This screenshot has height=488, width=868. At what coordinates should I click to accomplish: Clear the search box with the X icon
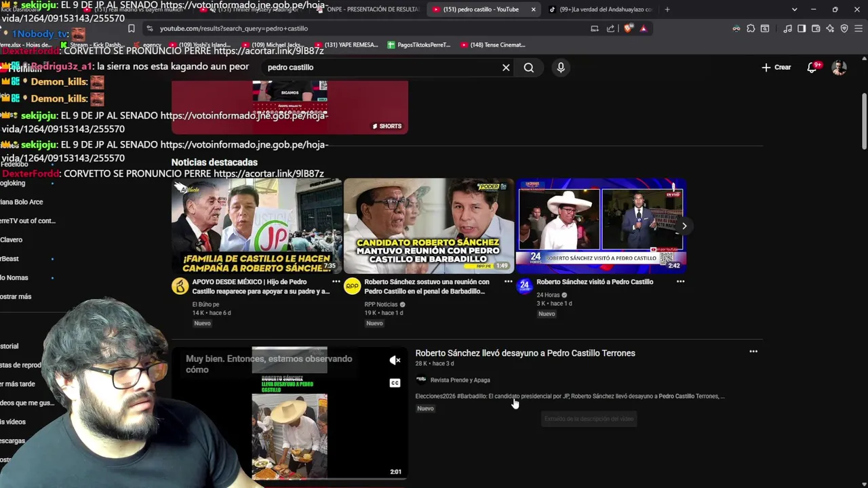click(506, 68)
